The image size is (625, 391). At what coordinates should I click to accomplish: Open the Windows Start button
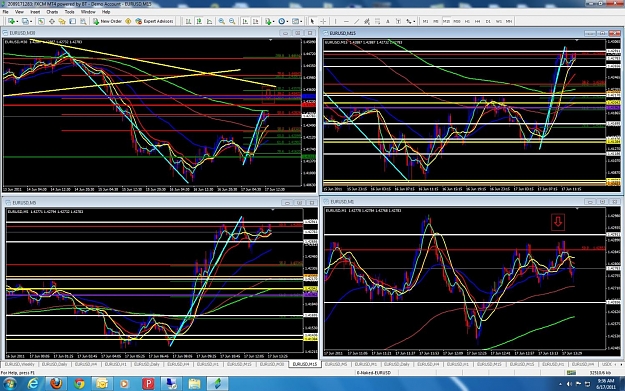(10, 384)
